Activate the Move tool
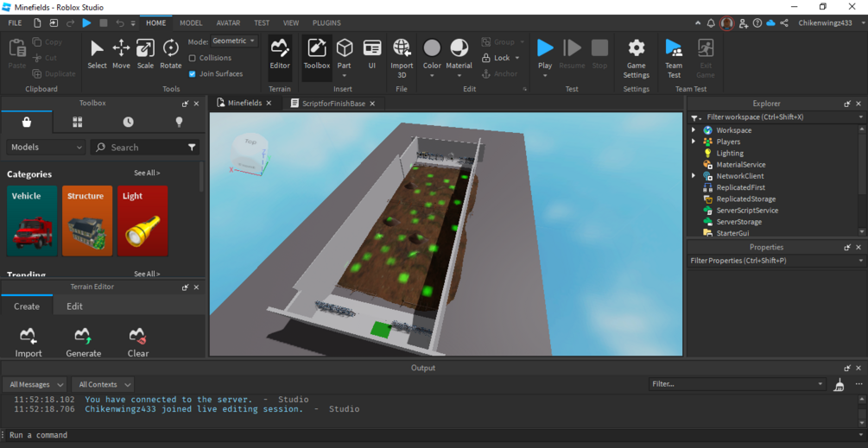Screen dimensions: 868x448 point(121,54)
